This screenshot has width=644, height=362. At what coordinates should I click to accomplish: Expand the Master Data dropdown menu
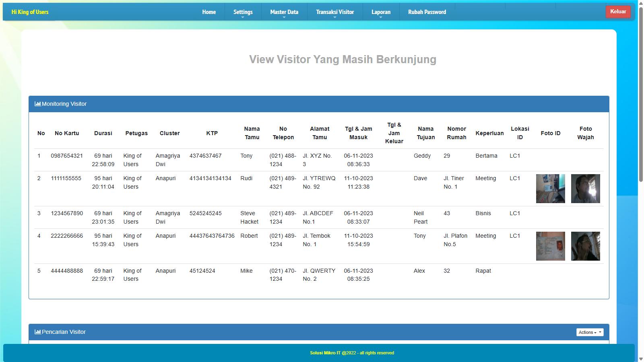[284, 12]
